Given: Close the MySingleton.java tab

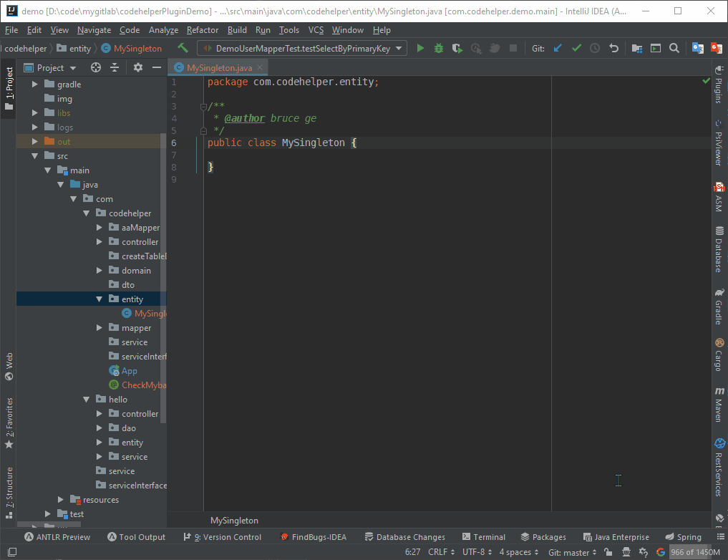Looking at the screenshot, I should (x=260, y=67).
